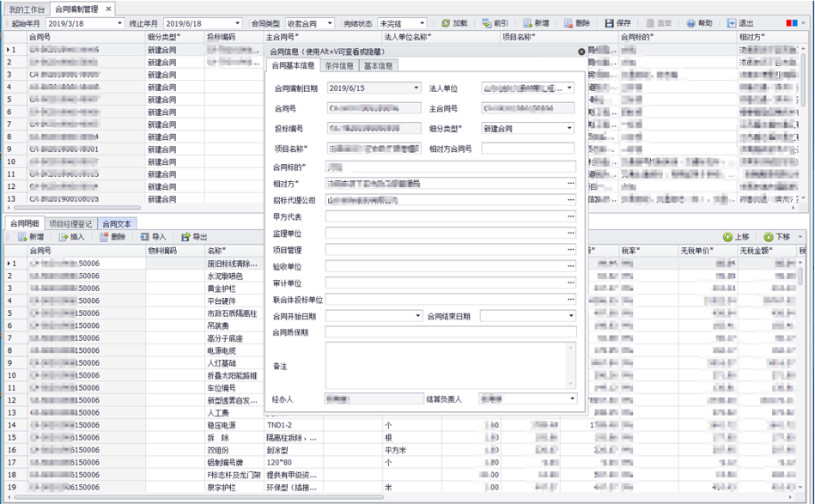Image resolution: width=815 pixels, height=504 pixels.
Task: Click the 导入 (import) icon
Action: pyautogui.click(x=144, y=237)
